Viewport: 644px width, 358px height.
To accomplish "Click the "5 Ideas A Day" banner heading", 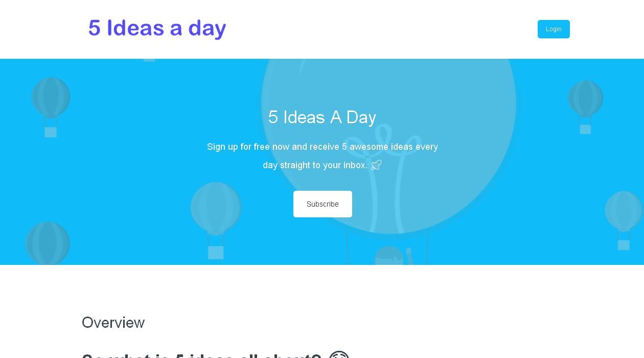I will [x=322, y=117].
